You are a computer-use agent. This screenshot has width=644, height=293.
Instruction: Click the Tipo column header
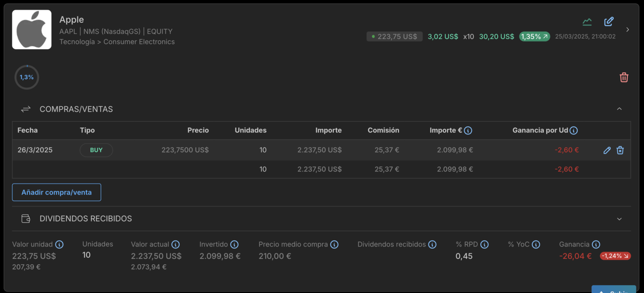click(x=87, y=130)
